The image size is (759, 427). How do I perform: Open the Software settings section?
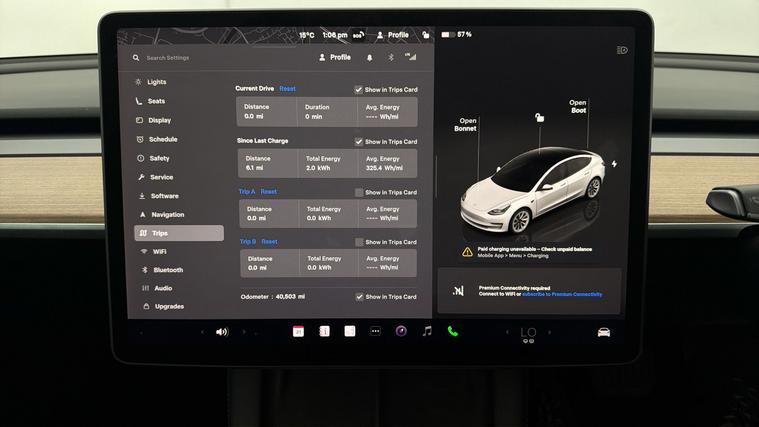tap(164, 196)
